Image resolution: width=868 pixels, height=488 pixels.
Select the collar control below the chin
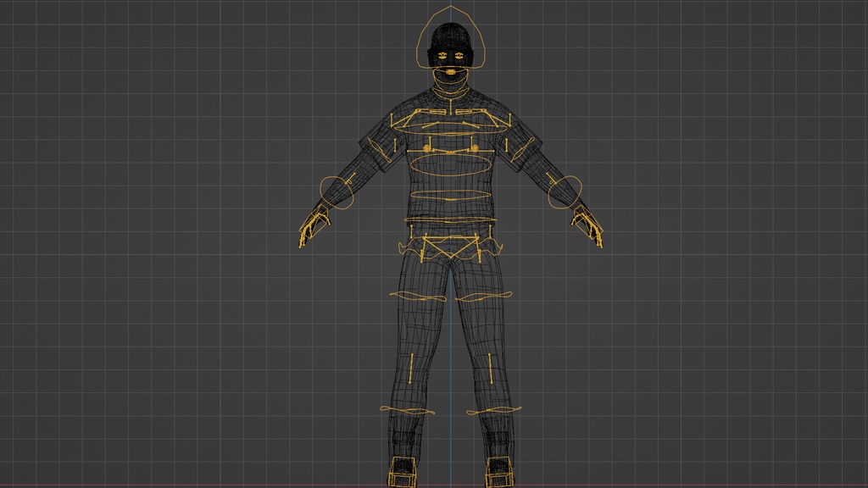click(x=449, y=82)
